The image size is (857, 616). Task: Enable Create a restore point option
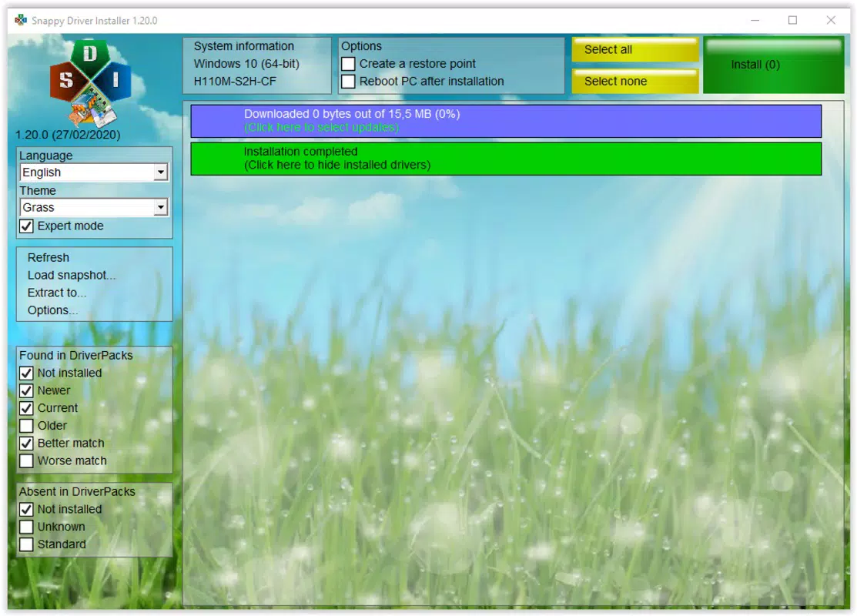pyautogui.click(x=348, y=64)
